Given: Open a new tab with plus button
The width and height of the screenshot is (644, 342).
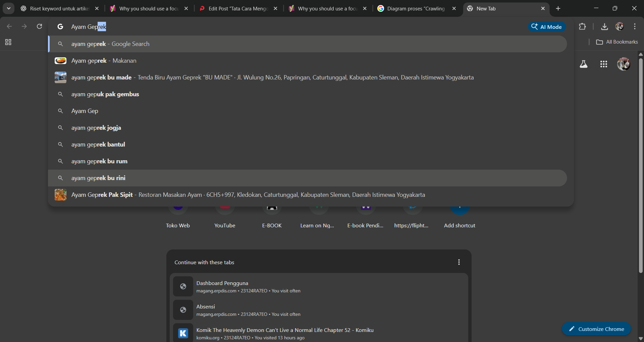Looking at the screenshot, I should (x=558, y=9).
